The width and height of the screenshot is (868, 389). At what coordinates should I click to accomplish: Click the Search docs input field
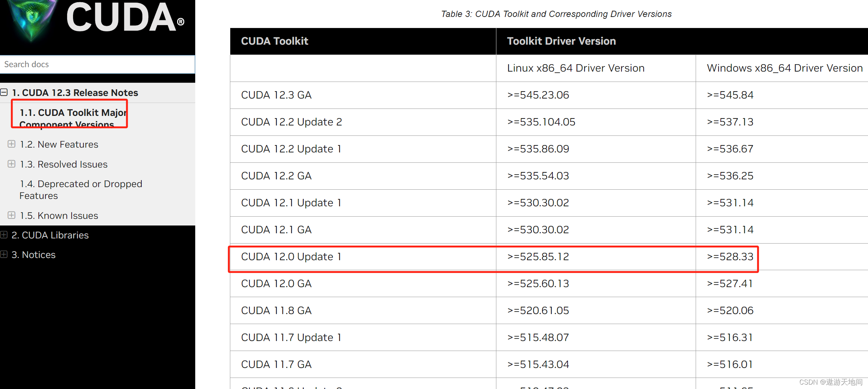[x=97, y=64]
